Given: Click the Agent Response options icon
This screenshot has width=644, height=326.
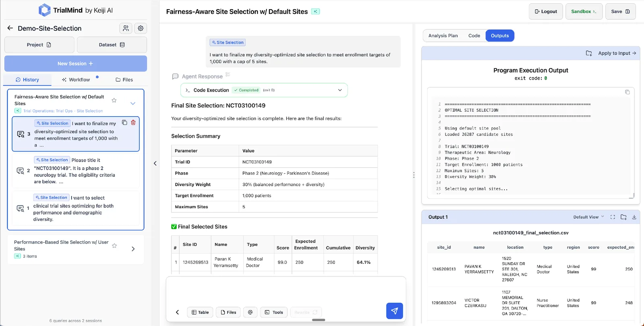Looking at the screenshot, I should pyautogui.click(x=228, y=75).
